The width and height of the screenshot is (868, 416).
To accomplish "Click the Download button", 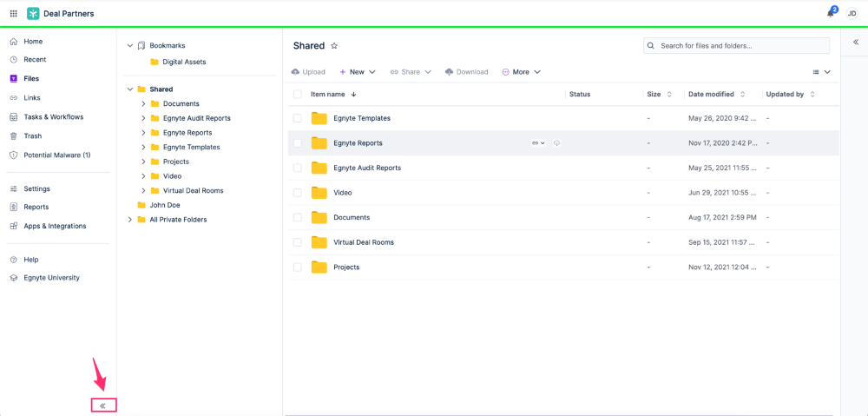I will pyautogui.click(x=467, y=72).
